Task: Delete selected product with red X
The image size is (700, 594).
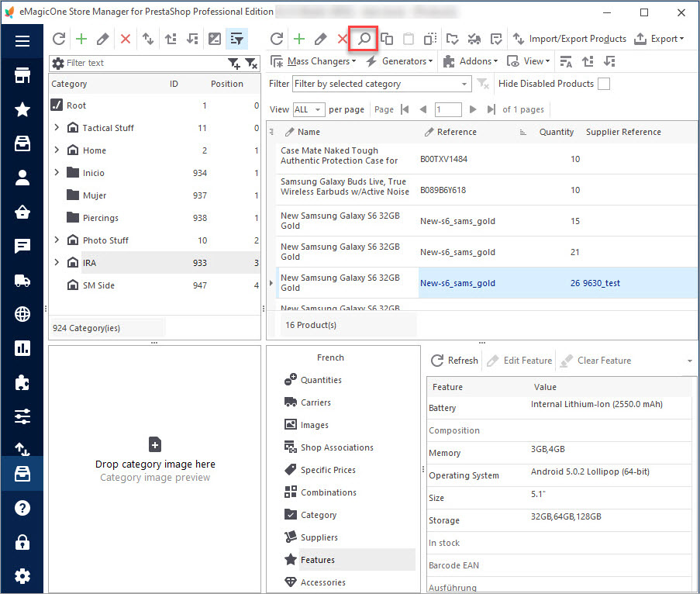Action: 342,39
